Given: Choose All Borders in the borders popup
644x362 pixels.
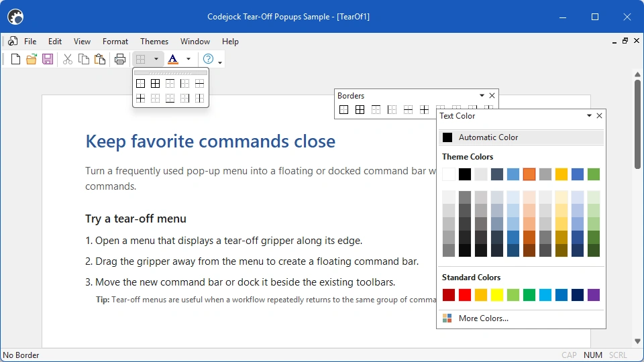Looking at the screenshot, I should click(155, 84).
